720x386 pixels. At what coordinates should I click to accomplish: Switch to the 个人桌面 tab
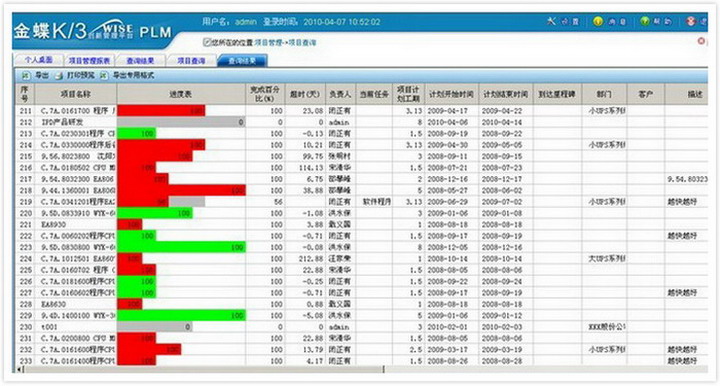pyautogui.click(x=39, y=60)
